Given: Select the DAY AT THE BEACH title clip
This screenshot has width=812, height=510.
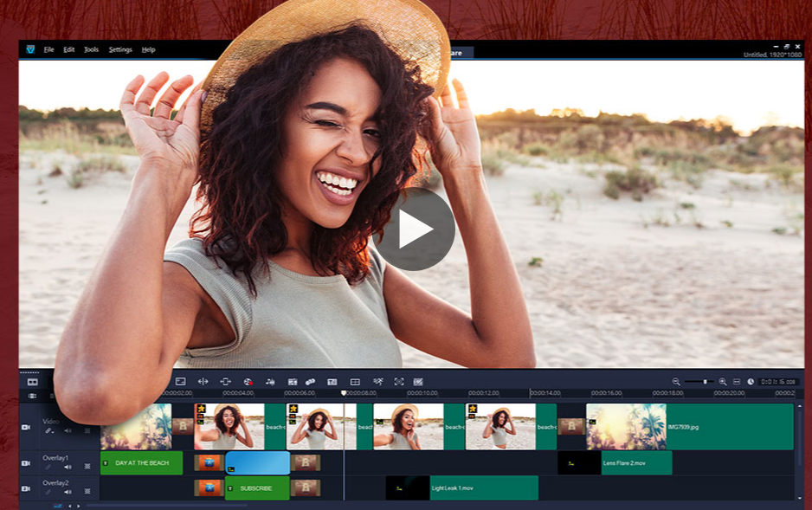Looking at the screenshot, I should point(142,463).
